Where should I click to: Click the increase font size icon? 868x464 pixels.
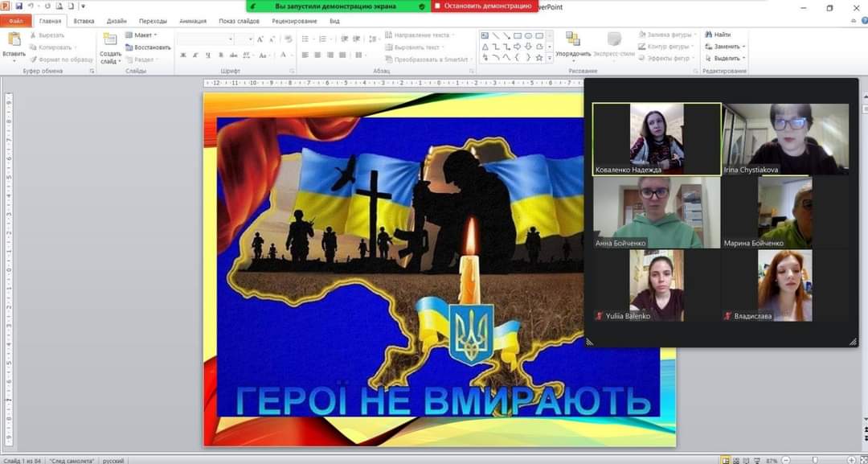tap(260, 39)
